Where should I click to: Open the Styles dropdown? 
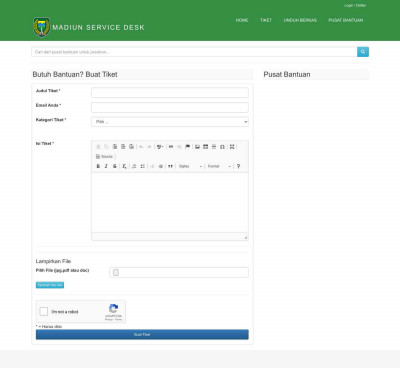tap(190, 166)
